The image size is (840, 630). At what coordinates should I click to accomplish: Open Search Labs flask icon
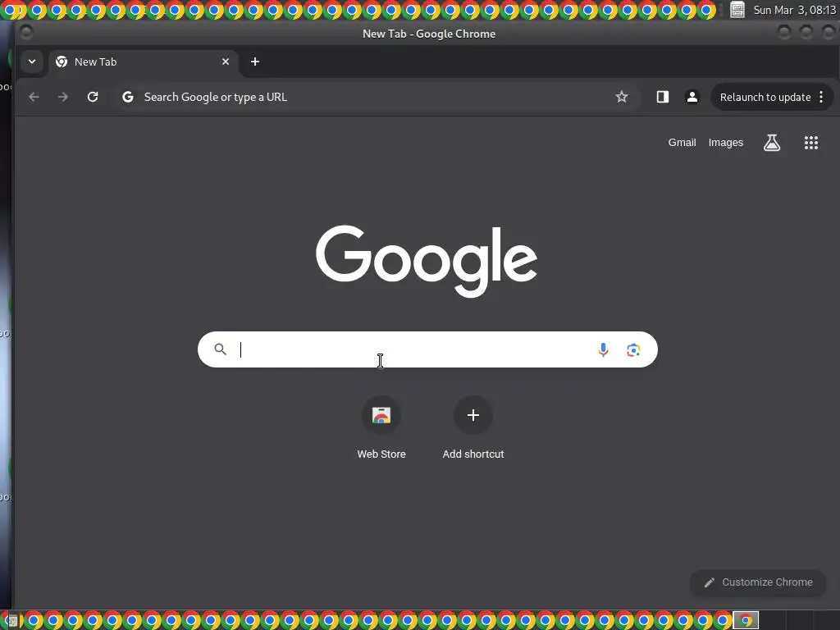pyautogui.click(x=772, y=143)
